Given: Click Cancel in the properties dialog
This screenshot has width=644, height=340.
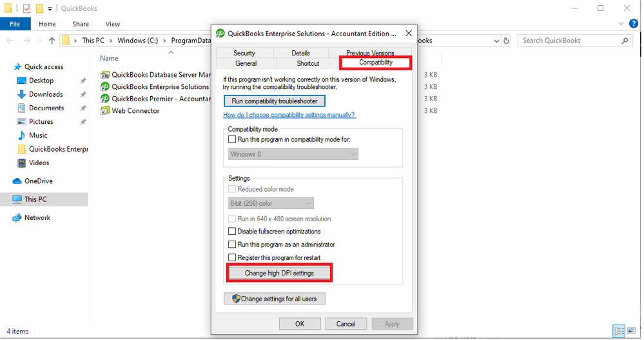Looking at the screenshot, I should tap(346, 324).
